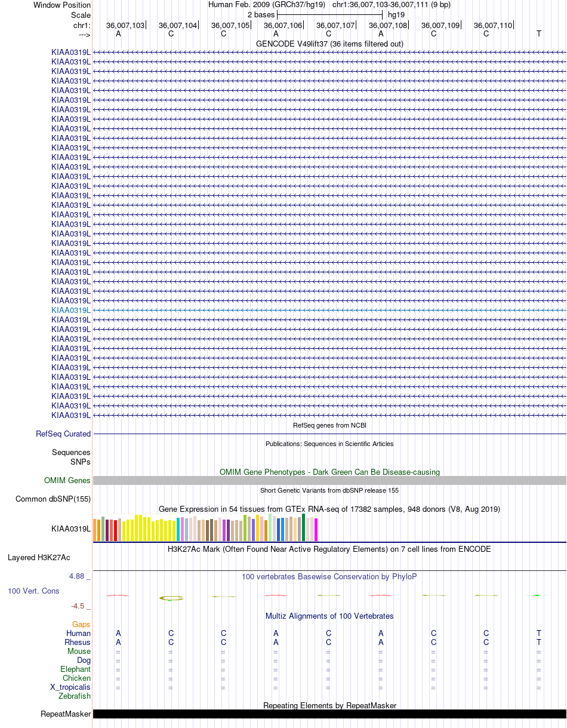567x728 pixels.
Task: Click the Chicken species label
Action: pos(77,678)
